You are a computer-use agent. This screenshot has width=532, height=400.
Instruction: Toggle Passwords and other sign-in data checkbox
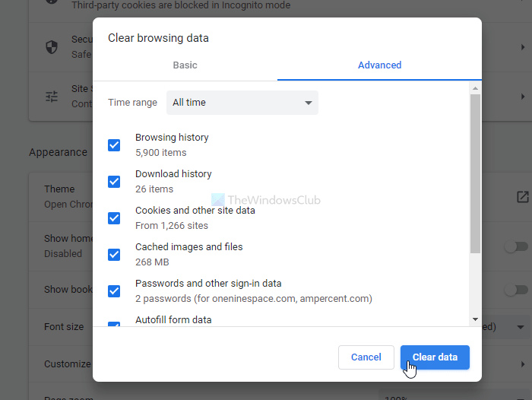coord(114,291)
